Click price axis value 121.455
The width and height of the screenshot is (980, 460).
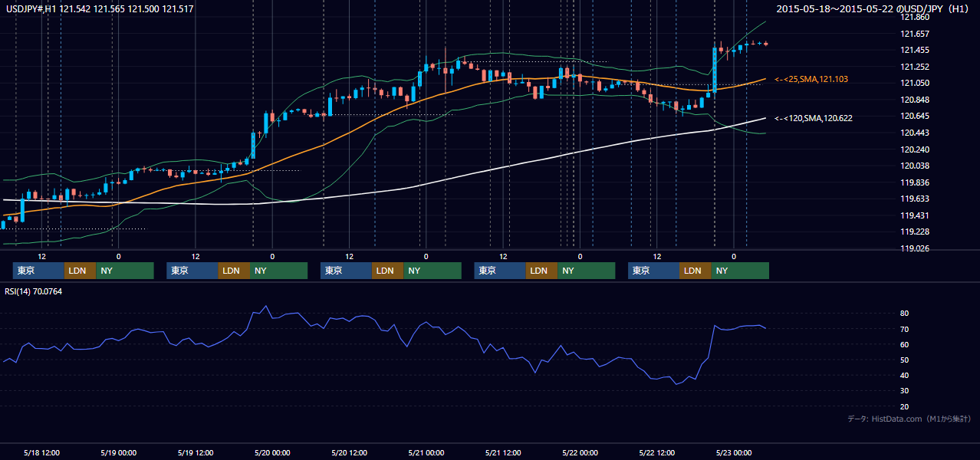click(916, 50)
